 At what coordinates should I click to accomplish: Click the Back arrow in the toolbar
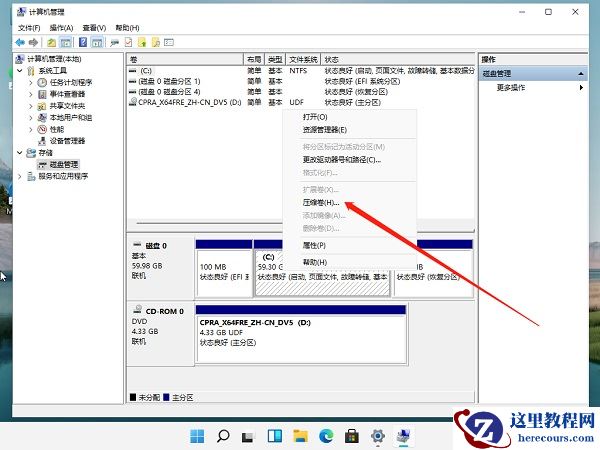pos(20,42)
